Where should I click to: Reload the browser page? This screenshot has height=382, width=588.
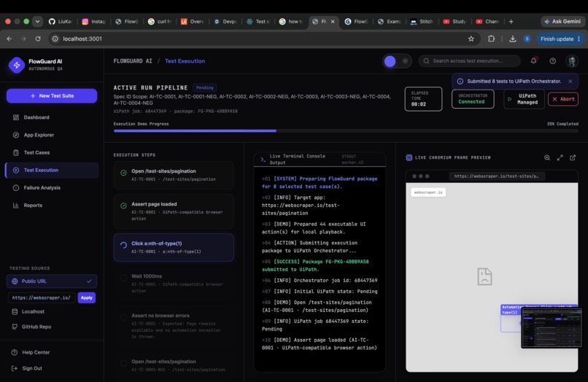pyautogui.click(x=38, y=39)
